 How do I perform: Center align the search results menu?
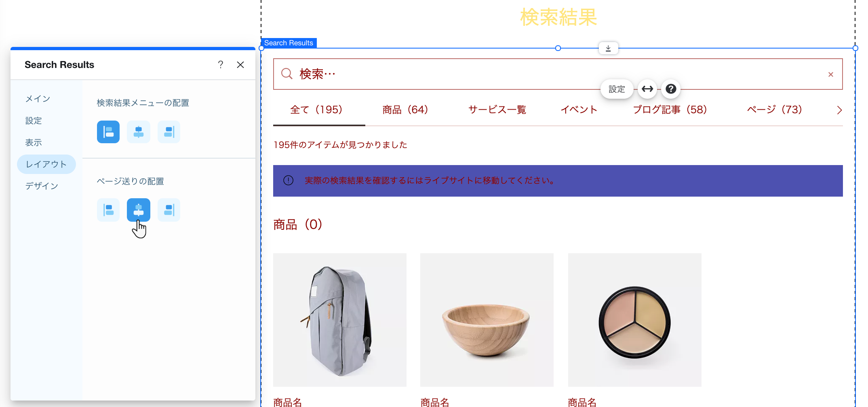pyautogui.click(x=138, y=132)
